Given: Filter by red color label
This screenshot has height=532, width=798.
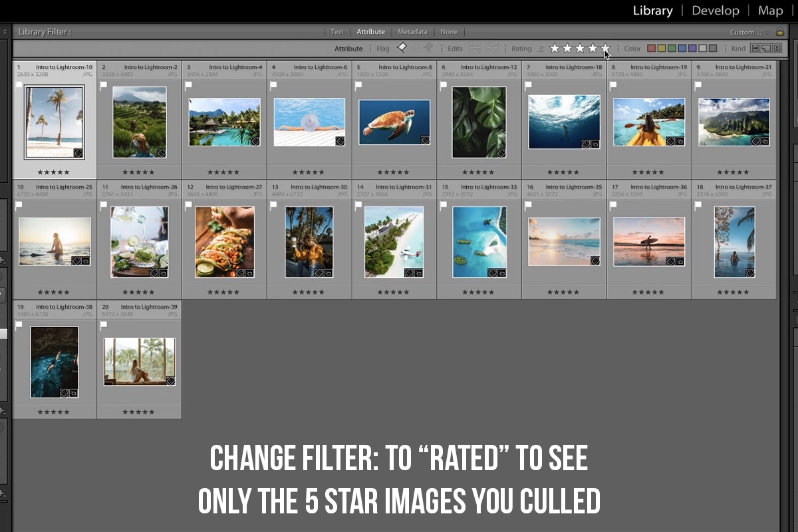Looking at the screenshot, I should tap(652, 49).
